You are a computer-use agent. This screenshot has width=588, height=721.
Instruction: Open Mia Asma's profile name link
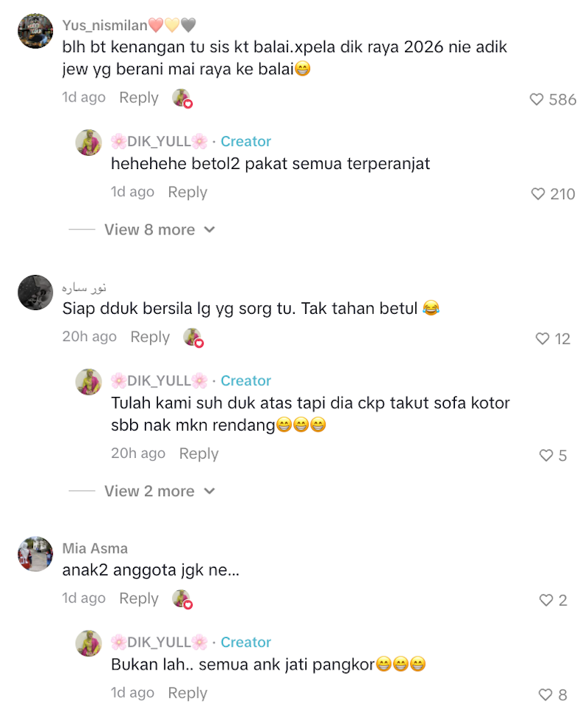[x=95, y=548]
